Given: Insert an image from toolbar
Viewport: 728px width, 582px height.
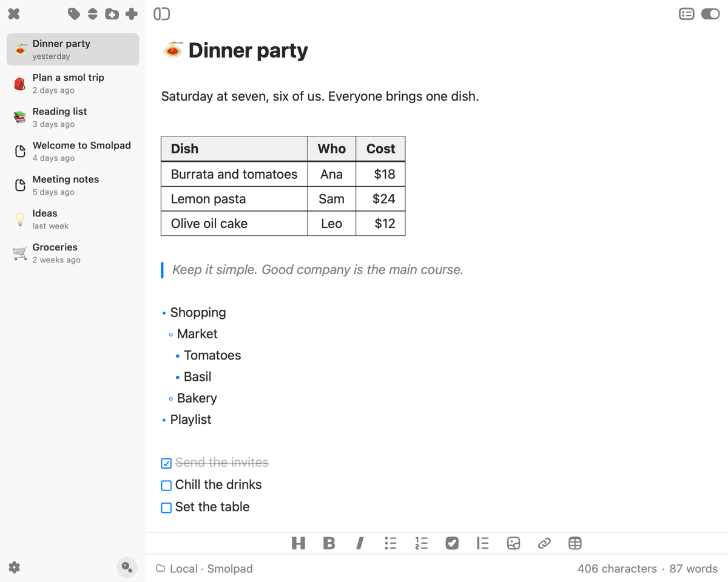Looking at the screenshot, I should (514, 543).
